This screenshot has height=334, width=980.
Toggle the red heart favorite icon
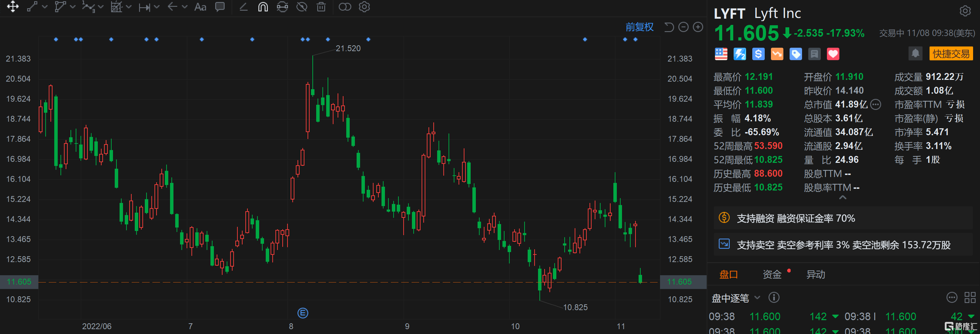click(x=833, y=54)
